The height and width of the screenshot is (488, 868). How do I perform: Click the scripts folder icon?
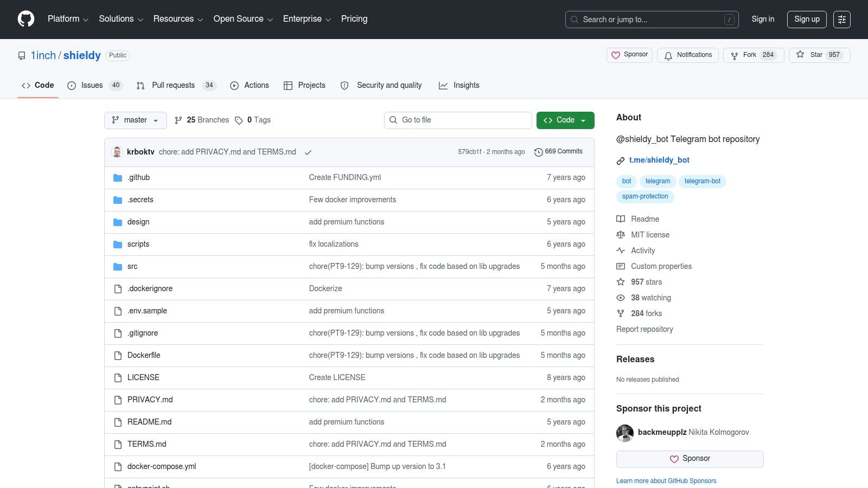pos(118,245)
